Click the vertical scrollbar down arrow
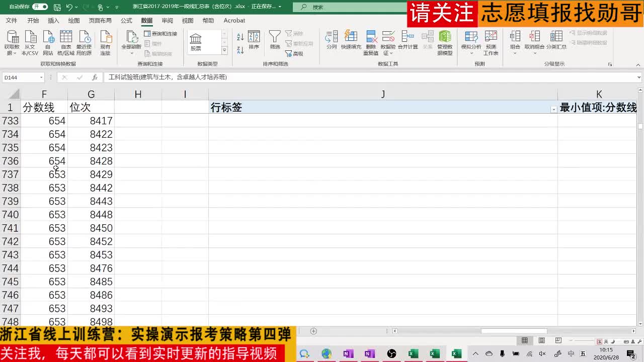Viewport: 644px width, 362px height. point(640,323)
